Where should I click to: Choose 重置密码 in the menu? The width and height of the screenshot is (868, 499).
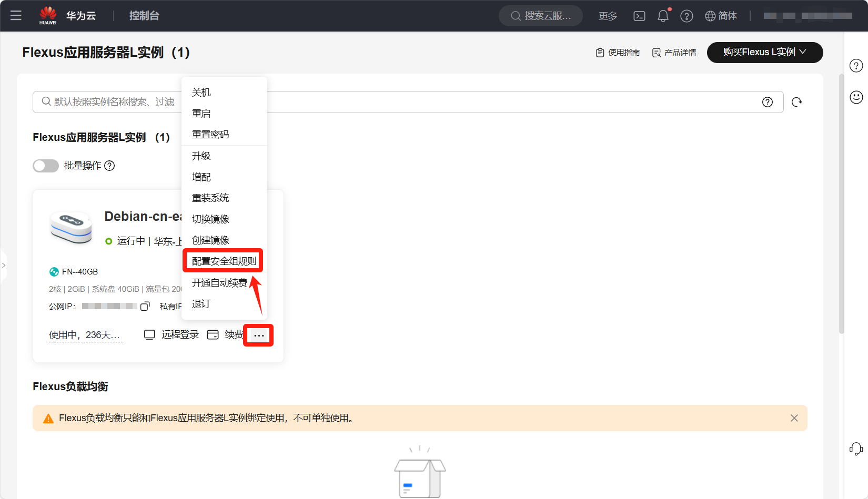pos(210,135)
